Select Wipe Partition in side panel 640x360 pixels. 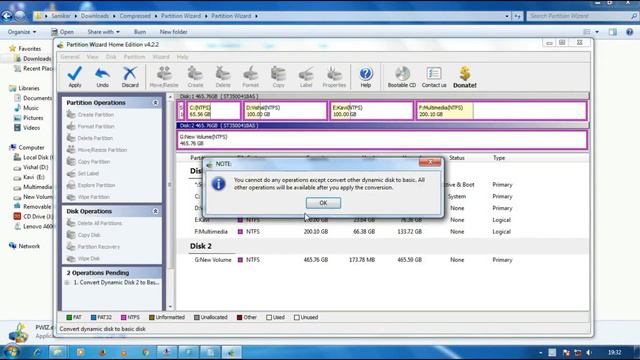tap(88, 197)
